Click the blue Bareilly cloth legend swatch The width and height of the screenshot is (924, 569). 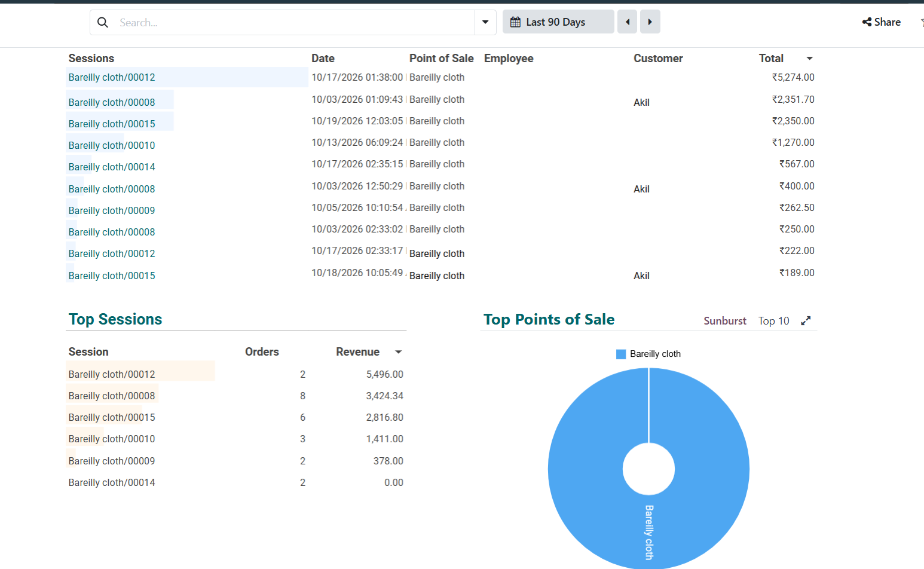pos(621,354)
